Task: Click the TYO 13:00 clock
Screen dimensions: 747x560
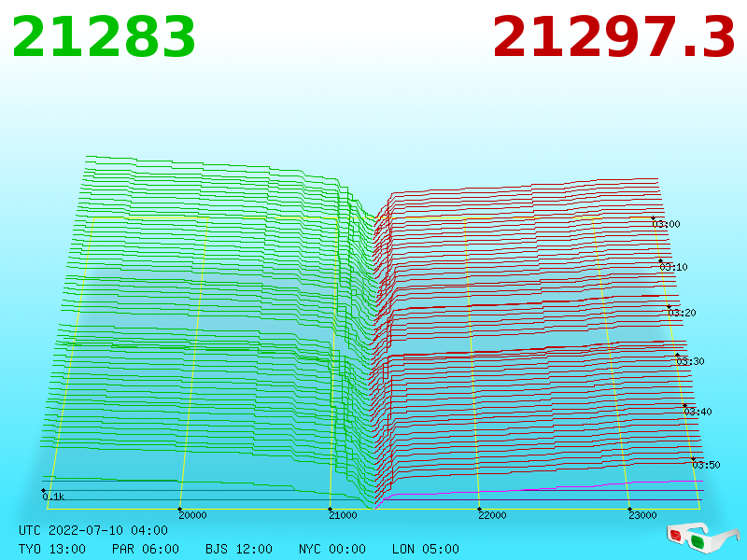Action: 52,549
